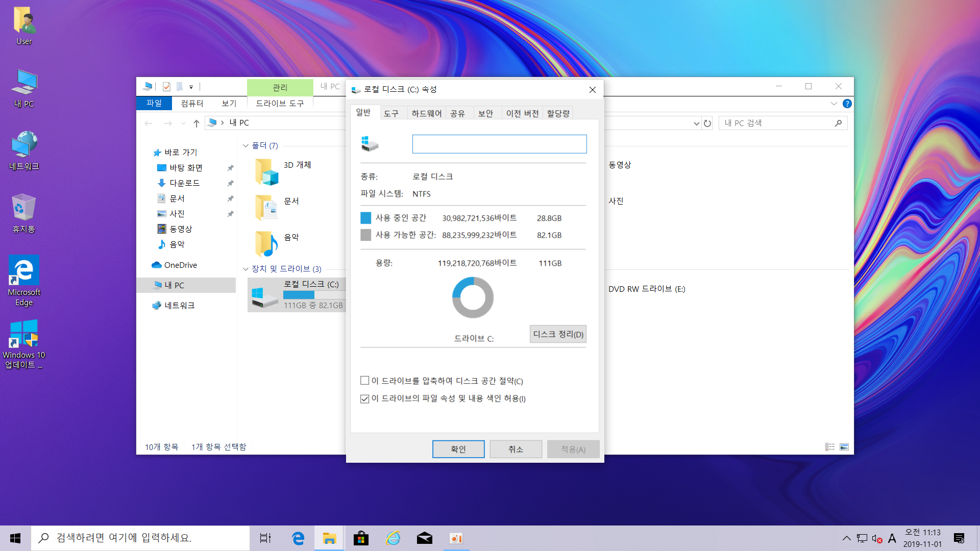Enable compress this drive checkbox
The height and width of the screenshot is (551, 980).
(364, 381)
